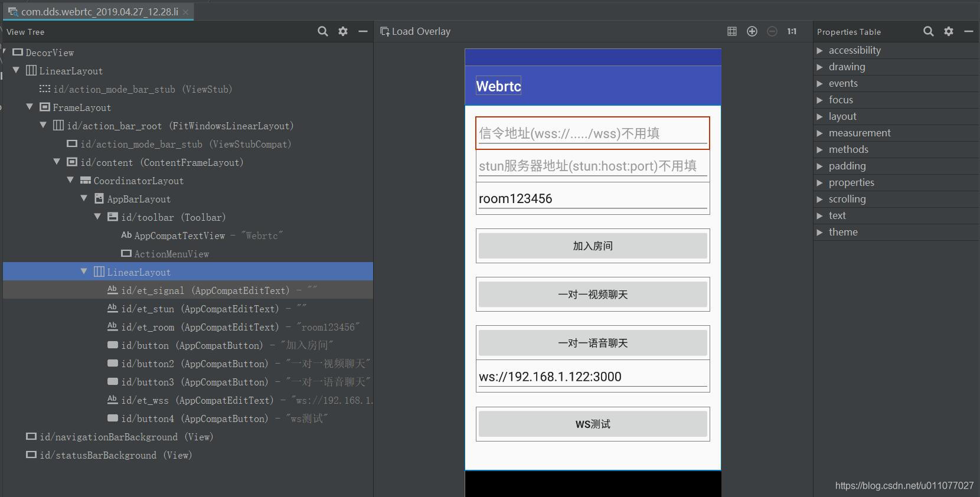Select id/et_room tree row
Image resolution: width=980 pixels, height=497 pixels.
tap(188, 327)
